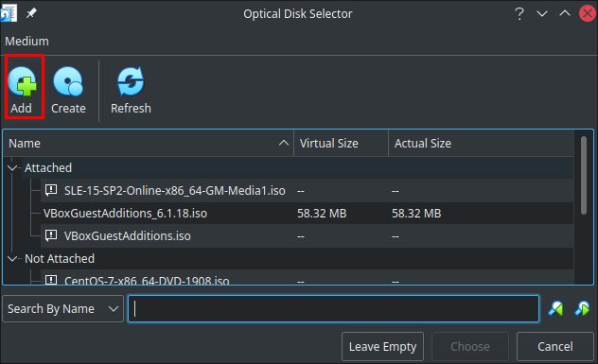Viewport: 598px width, 364px height.
Task: Click the Leave Empty button
Action: coord(382,346)
